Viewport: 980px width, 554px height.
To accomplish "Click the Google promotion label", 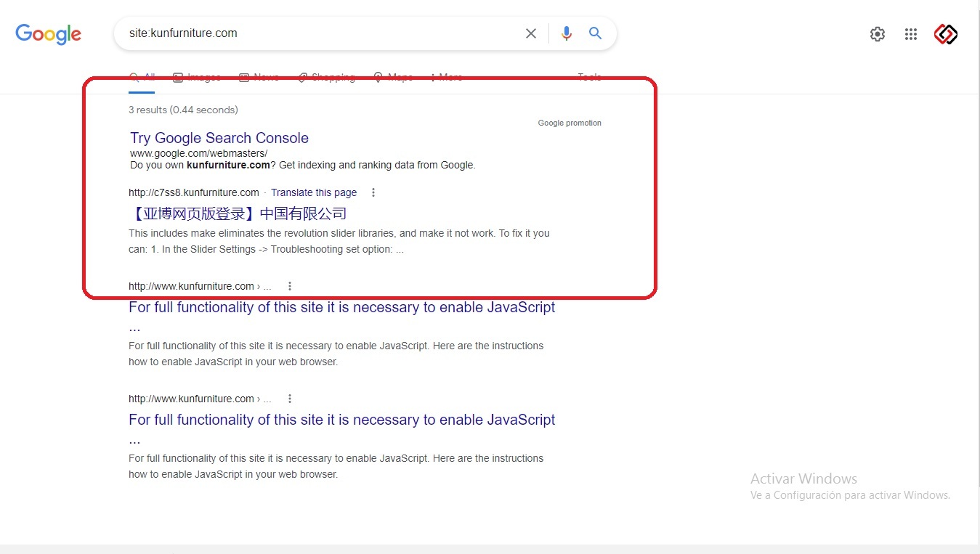I will click(570, 123).
